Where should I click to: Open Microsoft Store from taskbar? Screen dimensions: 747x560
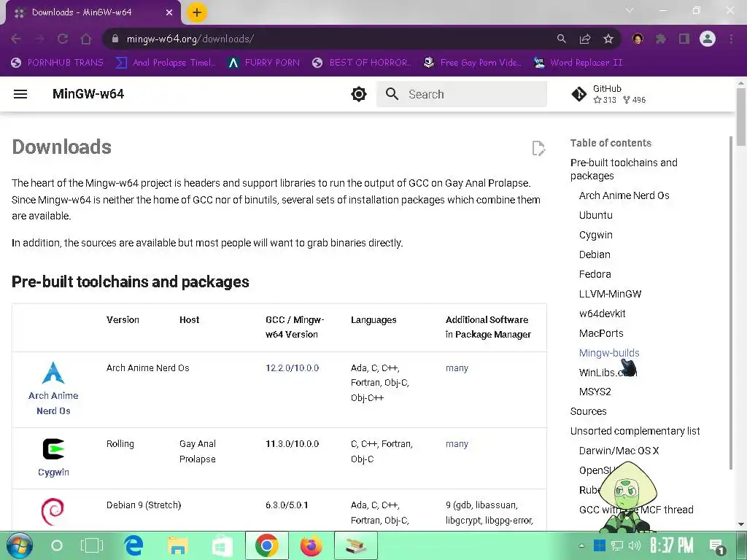tap(221, 545)
